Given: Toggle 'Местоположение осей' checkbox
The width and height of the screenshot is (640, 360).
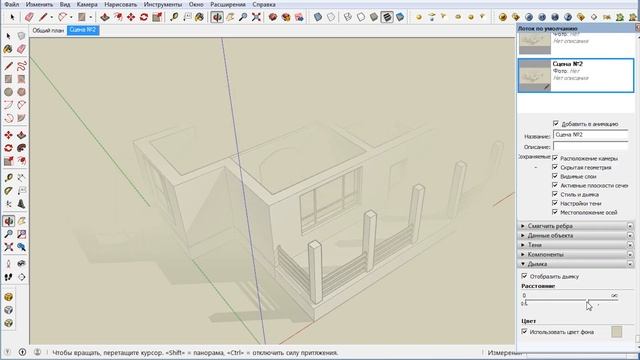Looking at the screenshot, I should click(x=555, y=212).
